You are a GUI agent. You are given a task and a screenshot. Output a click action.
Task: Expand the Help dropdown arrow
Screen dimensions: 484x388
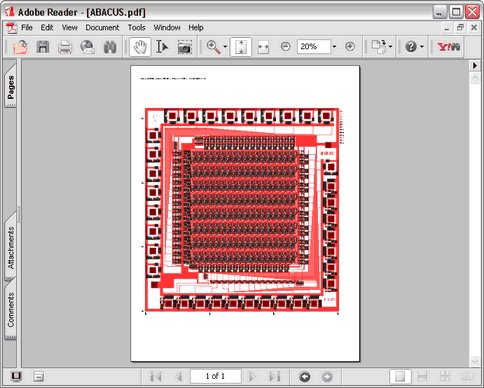click(422, 47)
